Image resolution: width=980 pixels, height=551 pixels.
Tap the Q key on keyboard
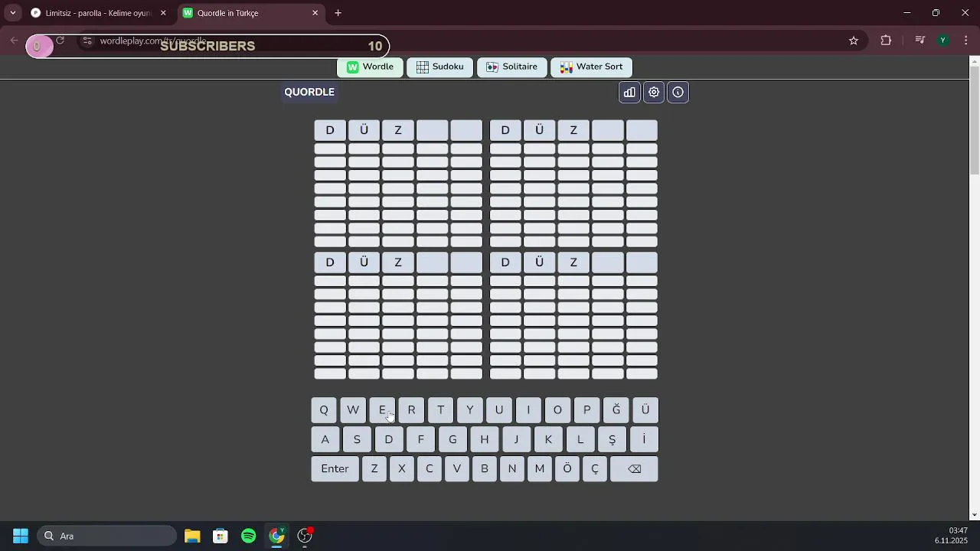tap(324, 410)
